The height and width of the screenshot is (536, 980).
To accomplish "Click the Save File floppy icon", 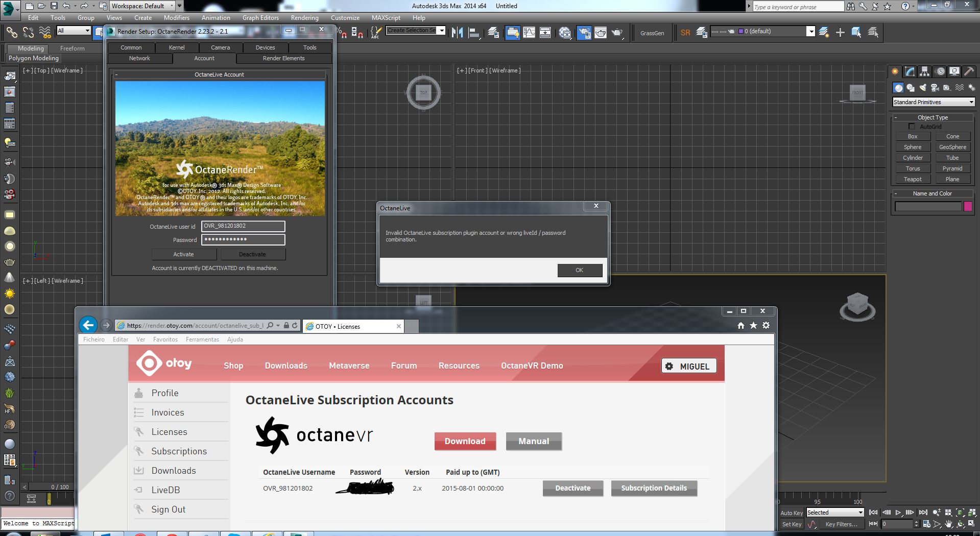I will click(54, 6).
